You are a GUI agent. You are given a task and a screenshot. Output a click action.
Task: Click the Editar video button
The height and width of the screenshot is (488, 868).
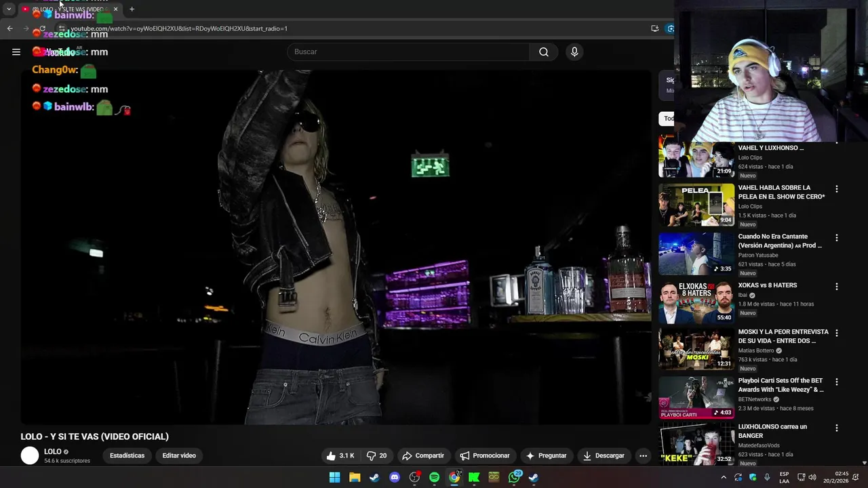pyautogui.click(x=179, y=455)
